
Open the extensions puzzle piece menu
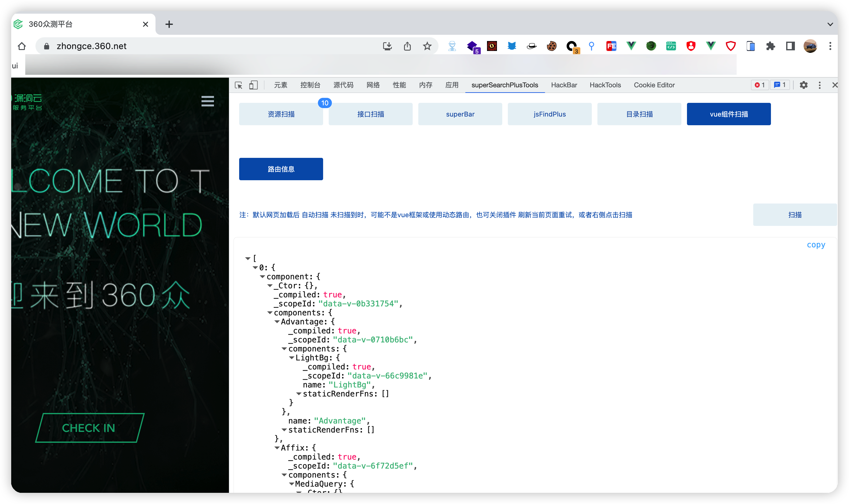(x=771, y=46)
